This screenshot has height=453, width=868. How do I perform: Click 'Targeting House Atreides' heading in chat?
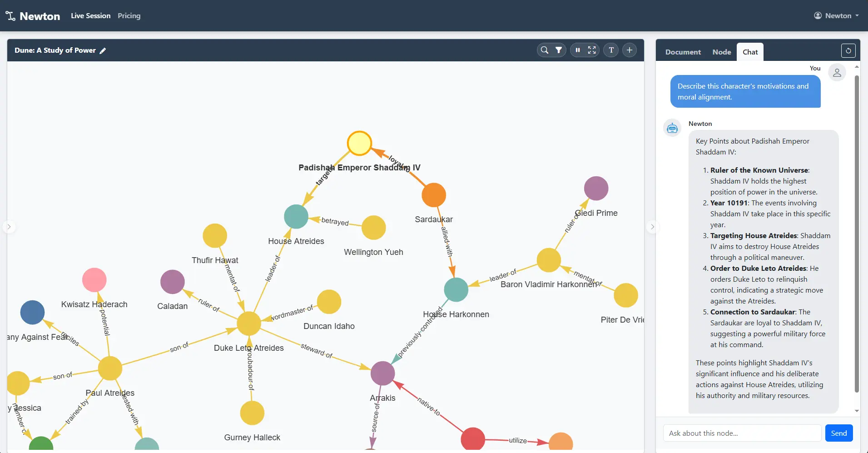pos(754,236)
